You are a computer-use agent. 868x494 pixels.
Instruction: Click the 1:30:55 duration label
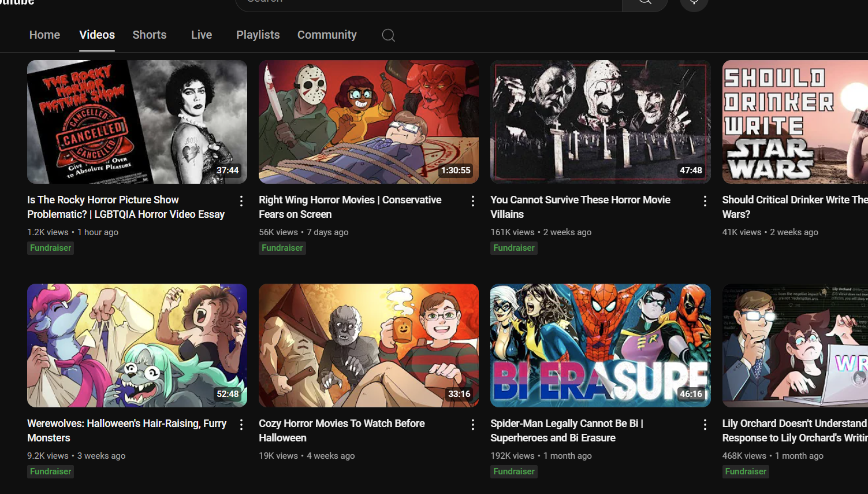click(456, 170)
